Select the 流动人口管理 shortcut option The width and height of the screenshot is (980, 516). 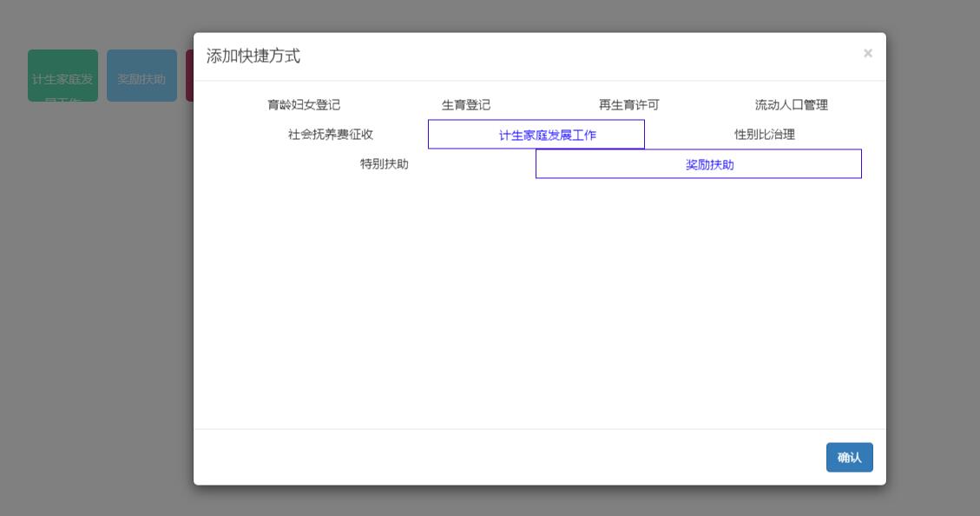pos(791,105)
